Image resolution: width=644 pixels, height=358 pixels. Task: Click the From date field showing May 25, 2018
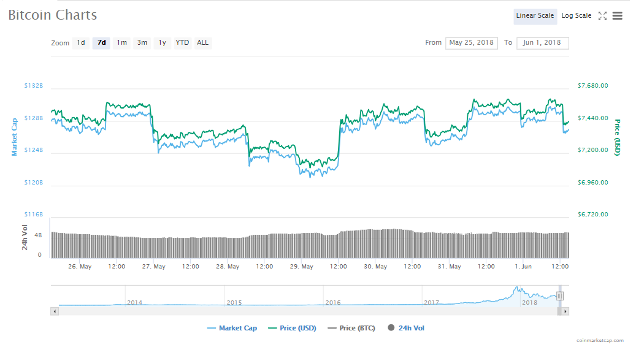point(471,43)
